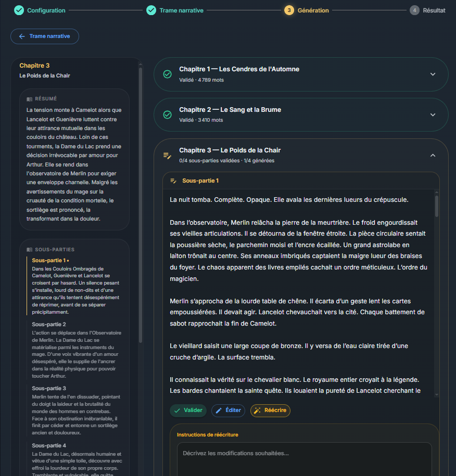The image size is (456, 476).
Task: Click the Valider button under Sous-partie 1
Action: tap(188, 410)
